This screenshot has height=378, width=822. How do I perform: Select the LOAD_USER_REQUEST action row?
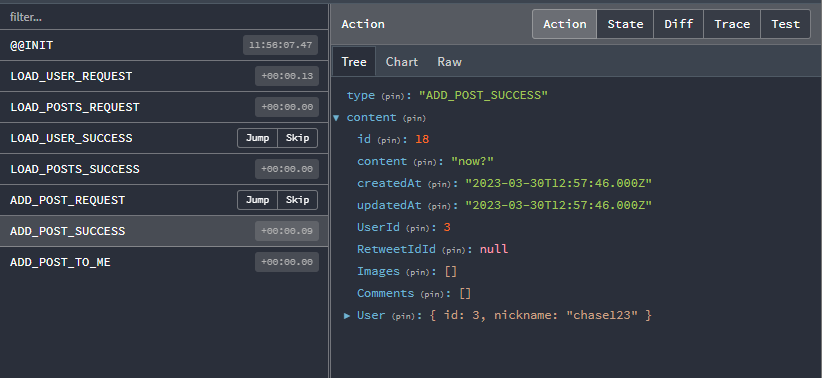164,76
